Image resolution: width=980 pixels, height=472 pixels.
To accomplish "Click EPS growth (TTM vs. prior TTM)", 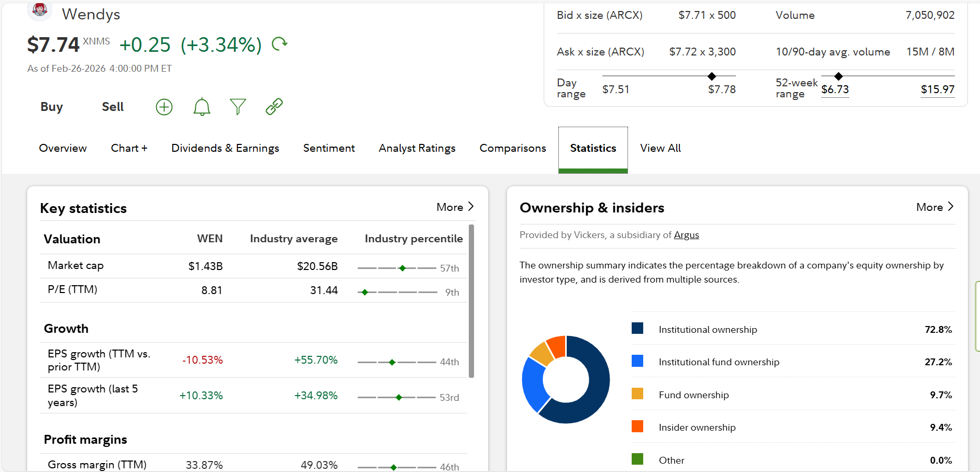I will [99, 360].
